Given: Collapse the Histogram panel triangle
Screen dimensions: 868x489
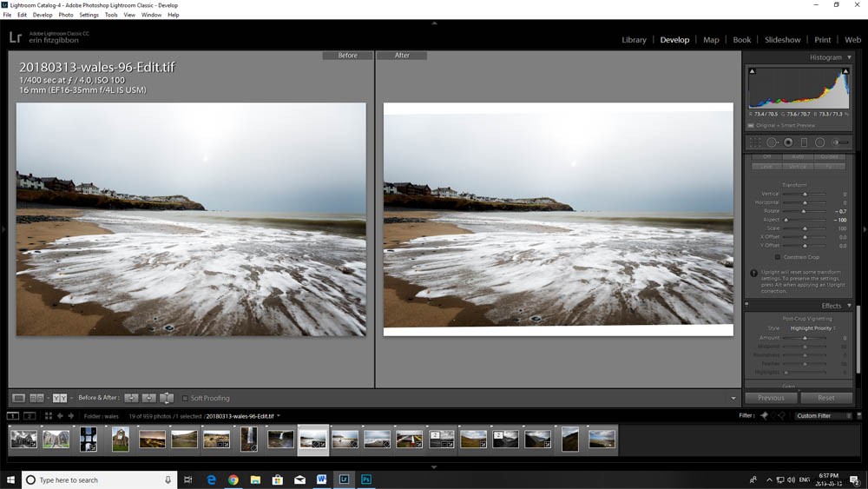Looking at the screenshot, I should click(849, 57).
